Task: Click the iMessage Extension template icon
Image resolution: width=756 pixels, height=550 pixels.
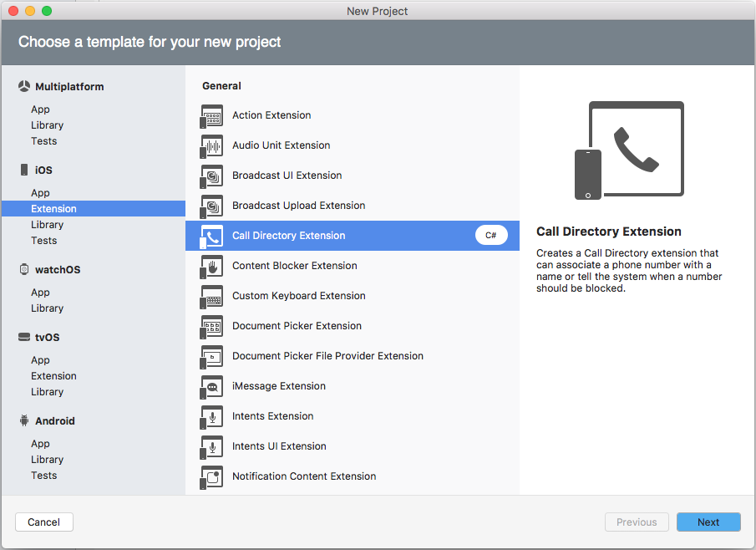Action: tap(212, 386)
